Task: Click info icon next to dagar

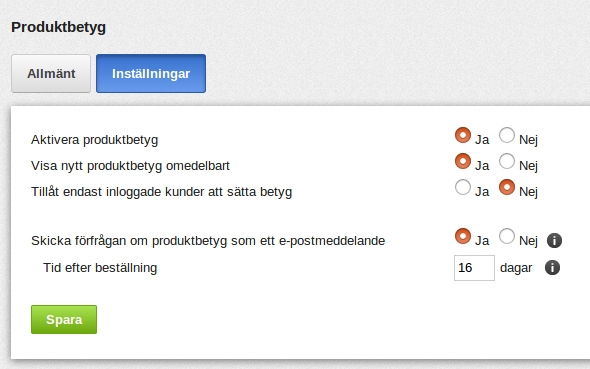Action: pos(552,268)
